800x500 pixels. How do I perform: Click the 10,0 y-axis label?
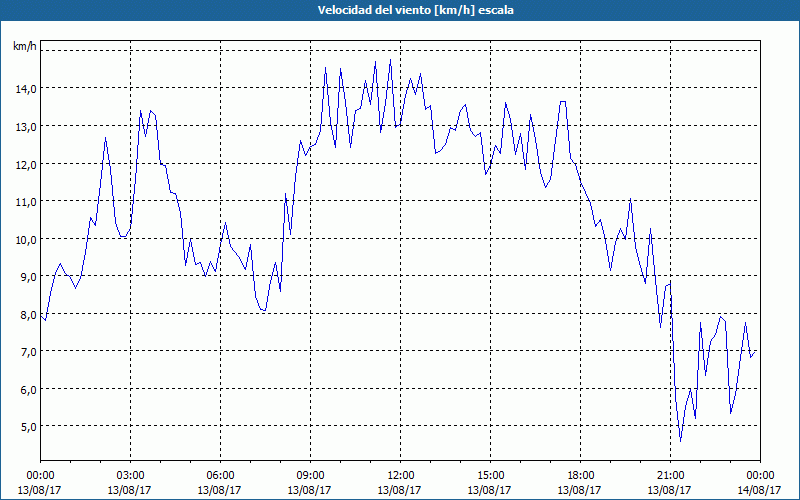pos(27,239)
